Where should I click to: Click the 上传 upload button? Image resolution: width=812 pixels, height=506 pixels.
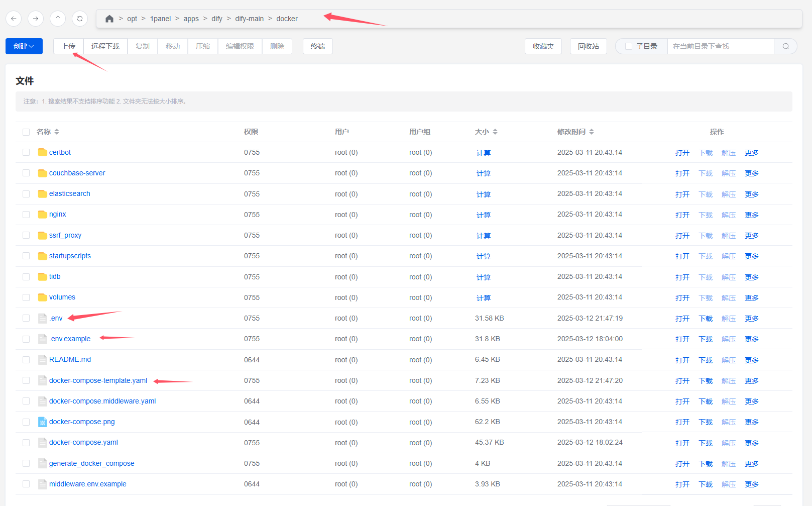click(68, 46)
